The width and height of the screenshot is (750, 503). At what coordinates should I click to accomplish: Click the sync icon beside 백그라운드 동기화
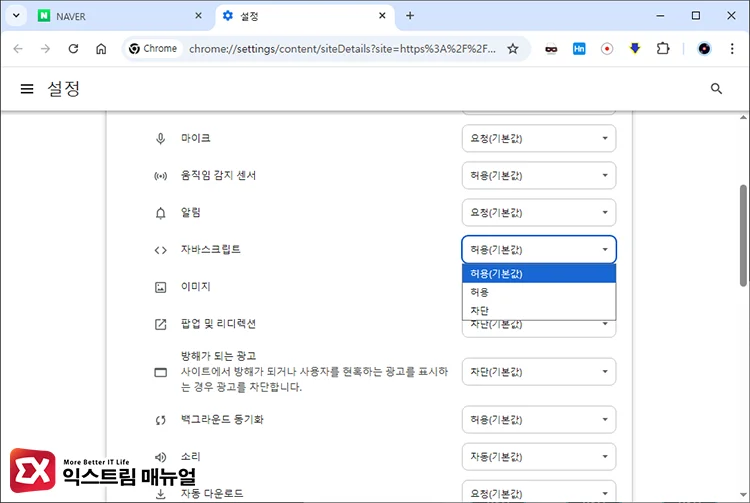(x=161, y=420)
